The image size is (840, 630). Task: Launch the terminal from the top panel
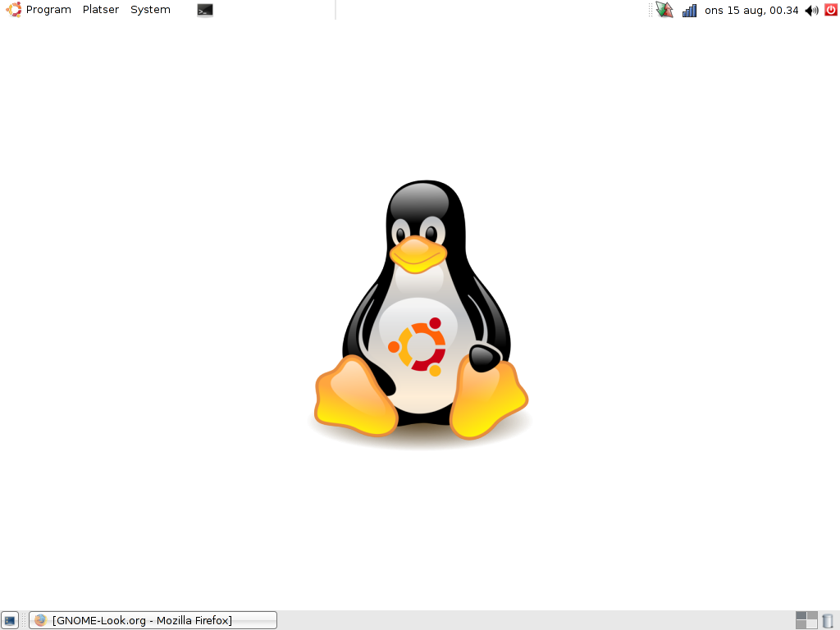[204, 10]
